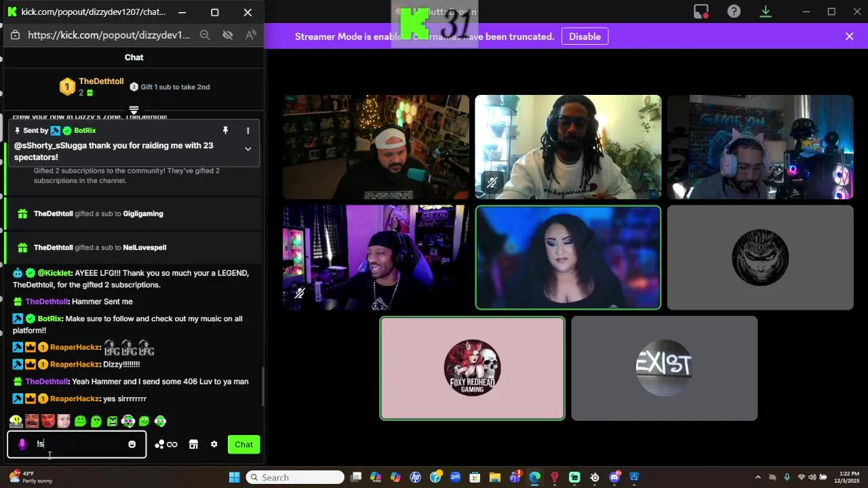
Task: Select the popout URL address text
Action: coord(108,35)
